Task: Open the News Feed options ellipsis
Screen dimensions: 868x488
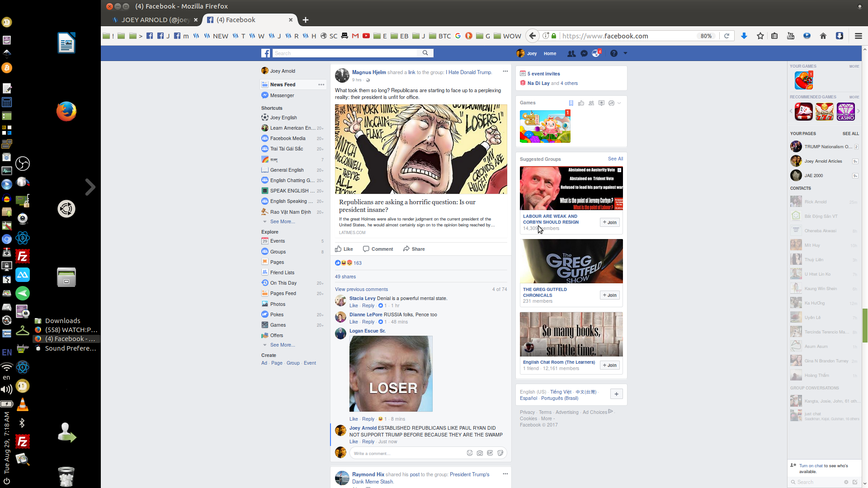Action: pyautogui.click(x=321, y=84)
